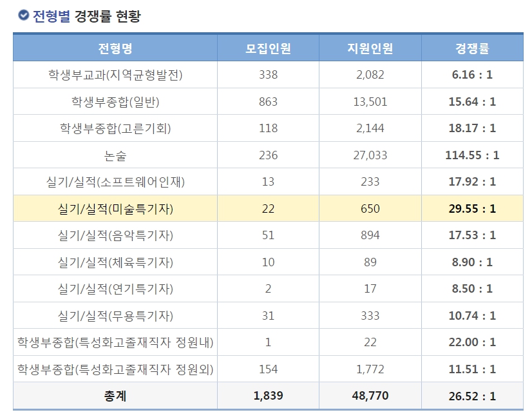The image size is (532, 419).
Task: Select the 89 applicants value
Action: pos(370,262)
